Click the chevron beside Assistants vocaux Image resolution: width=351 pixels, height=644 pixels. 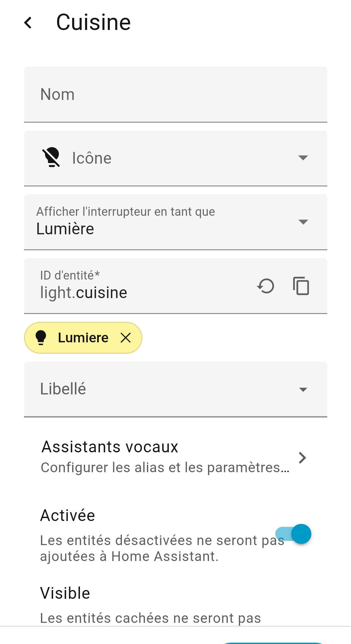[302, 458]
